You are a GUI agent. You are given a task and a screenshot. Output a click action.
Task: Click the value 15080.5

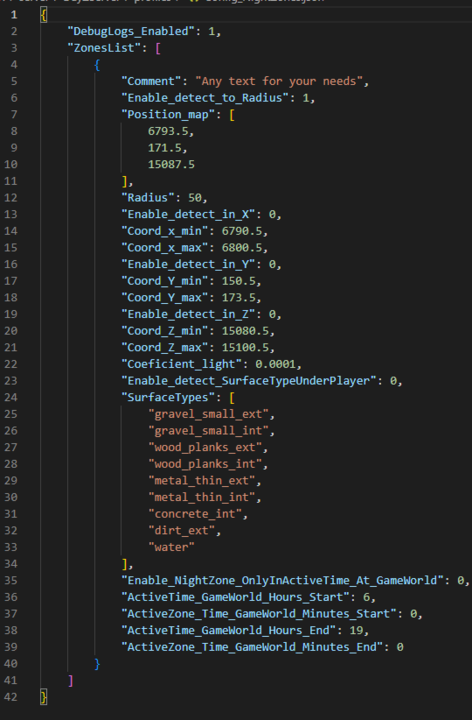(245, 331)
